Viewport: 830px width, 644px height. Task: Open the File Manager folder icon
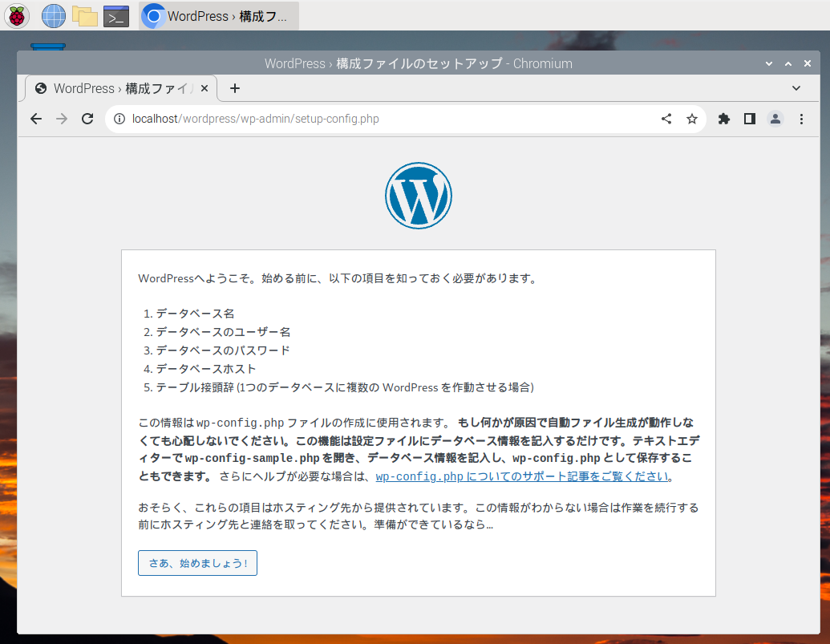(x=84, y=15)
